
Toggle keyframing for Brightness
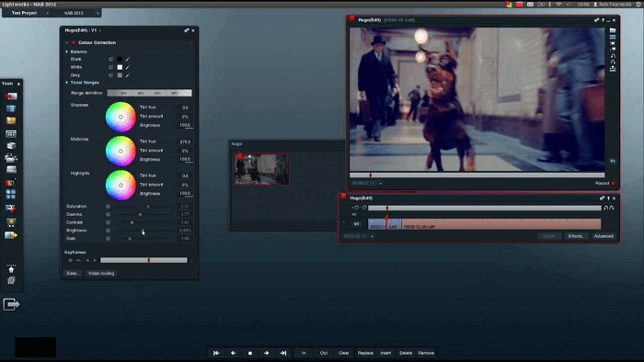[109, 231]
